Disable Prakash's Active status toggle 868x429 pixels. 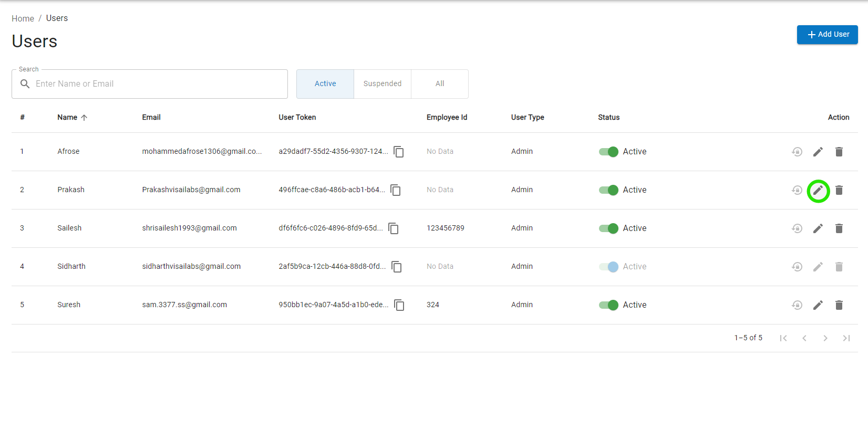tap(608, 190)
